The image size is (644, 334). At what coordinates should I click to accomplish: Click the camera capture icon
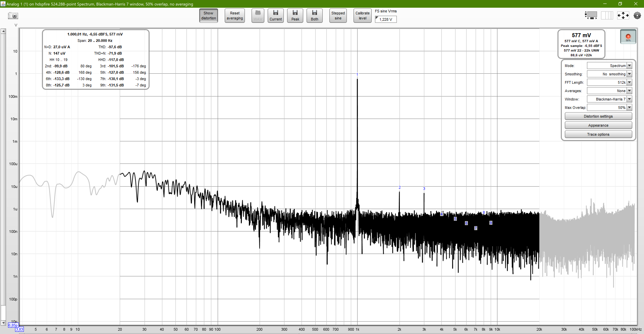click(13, 16)
